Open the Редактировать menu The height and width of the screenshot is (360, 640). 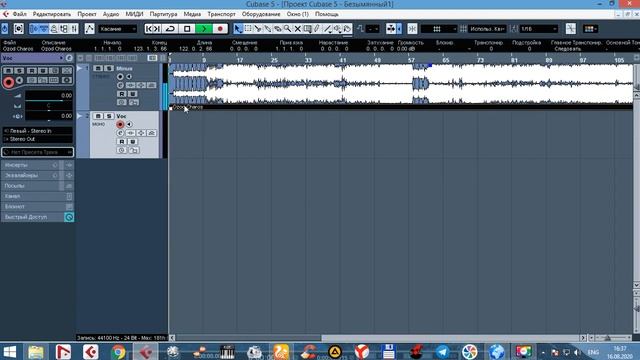pyautogui.click(x=52, y=14)
